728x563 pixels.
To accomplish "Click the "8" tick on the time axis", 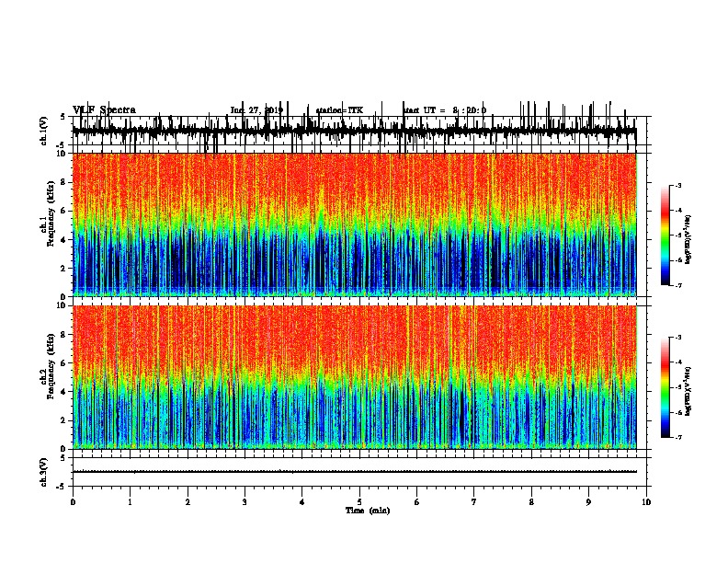I will tap(531, 502).
